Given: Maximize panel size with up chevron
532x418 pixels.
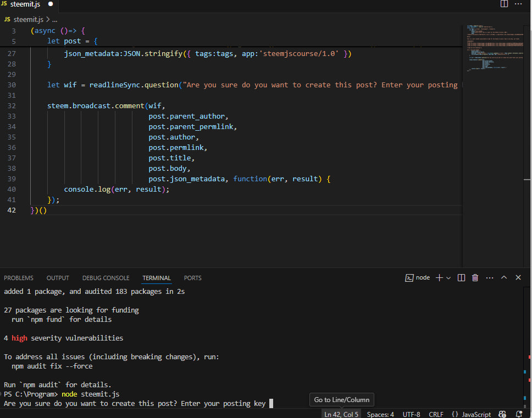Looking at the screenshot, I should [504, 277].
